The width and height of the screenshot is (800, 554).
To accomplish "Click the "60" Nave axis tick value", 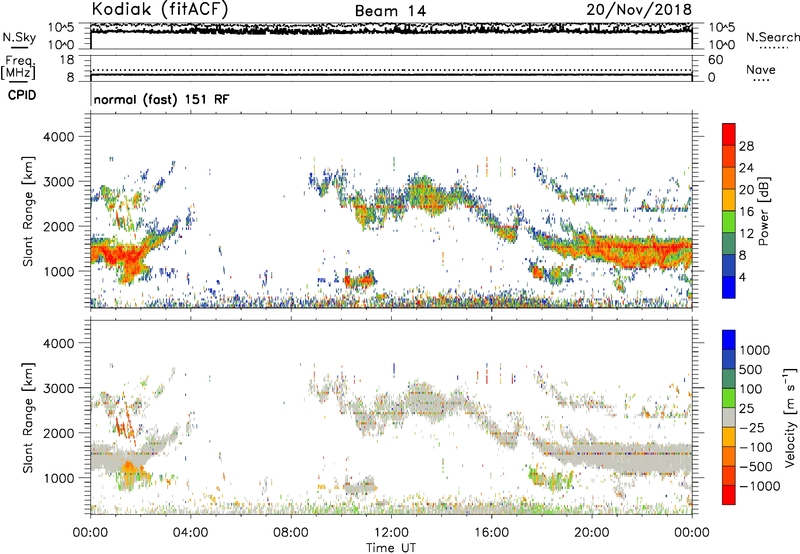I will [x=715, y=60].
